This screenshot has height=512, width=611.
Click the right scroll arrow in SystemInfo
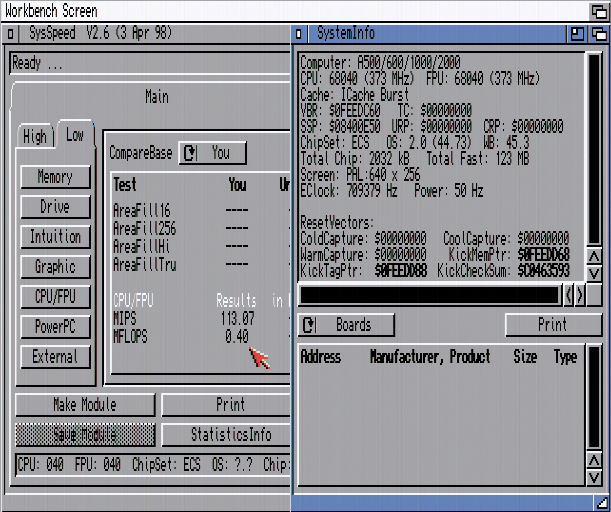pos(581,295)
